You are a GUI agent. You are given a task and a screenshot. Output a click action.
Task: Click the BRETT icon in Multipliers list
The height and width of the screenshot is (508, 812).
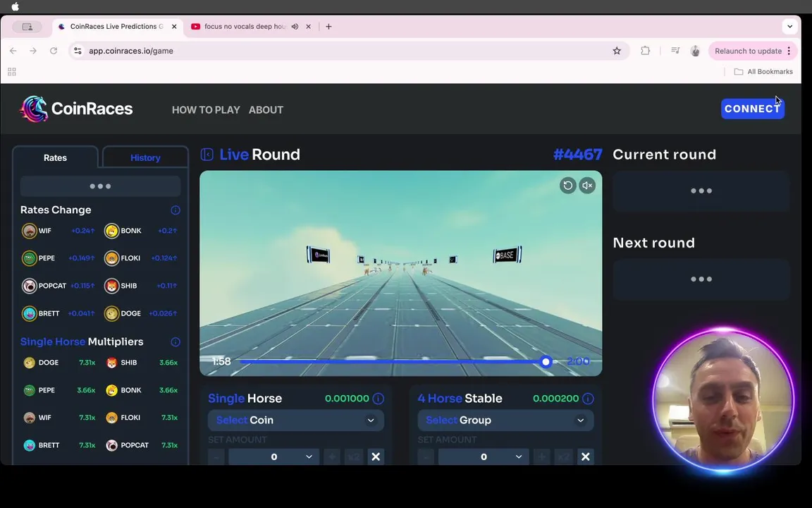[30, 445]
